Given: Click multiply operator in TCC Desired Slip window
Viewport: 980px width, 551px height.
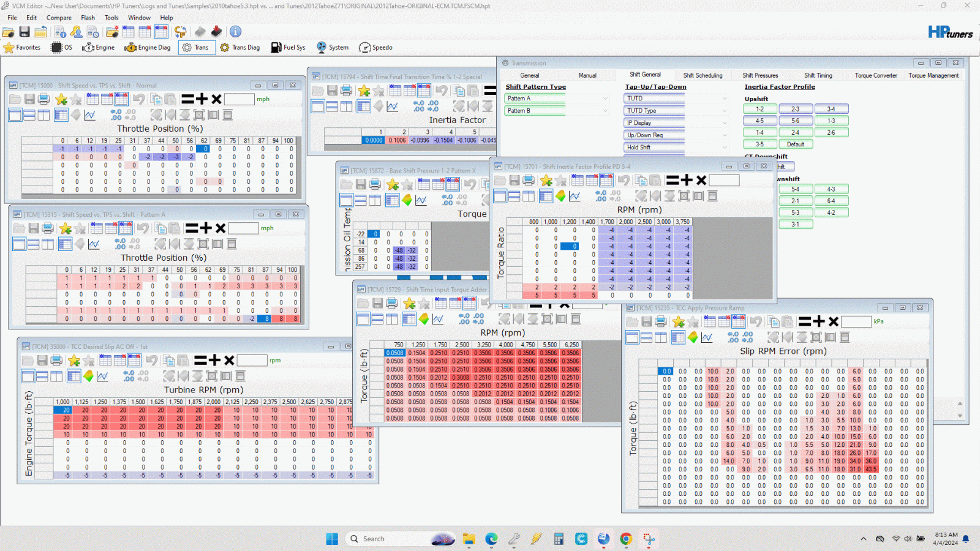Looking at the screenshot, I should click(229, 360).
